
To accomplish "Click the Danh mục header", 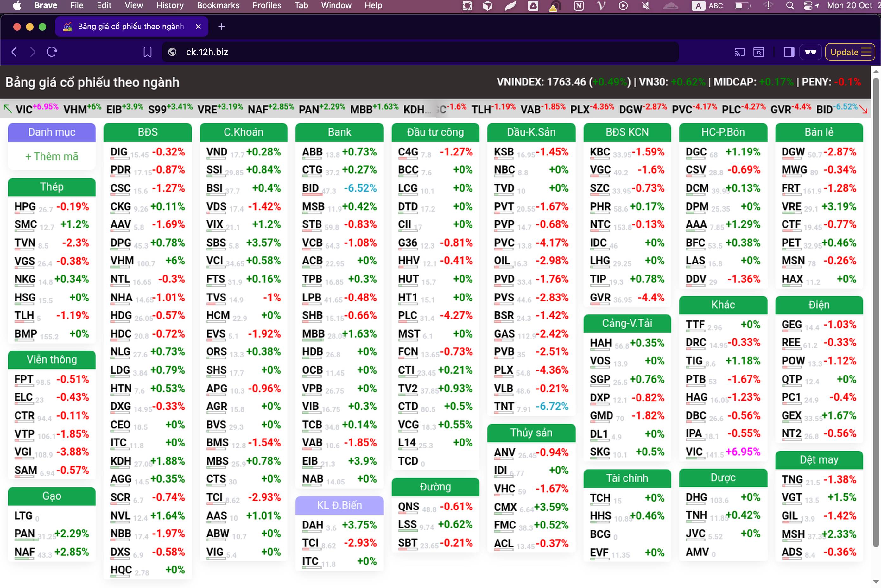I will coord(52,132).
